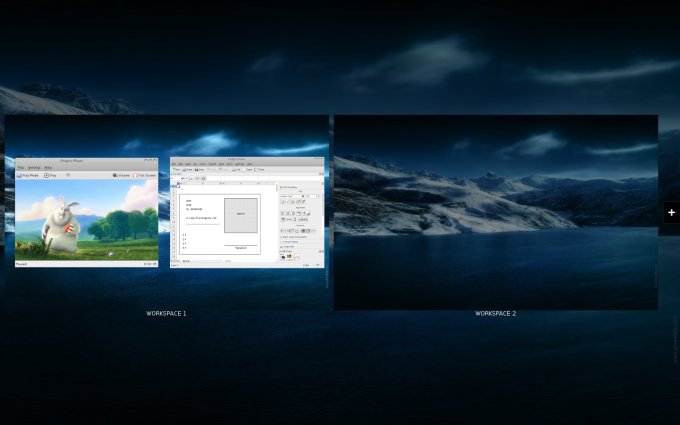Click New in the spreadsheet toolbar
This screenshot has height=425, width=680.
tap(177, 170)
